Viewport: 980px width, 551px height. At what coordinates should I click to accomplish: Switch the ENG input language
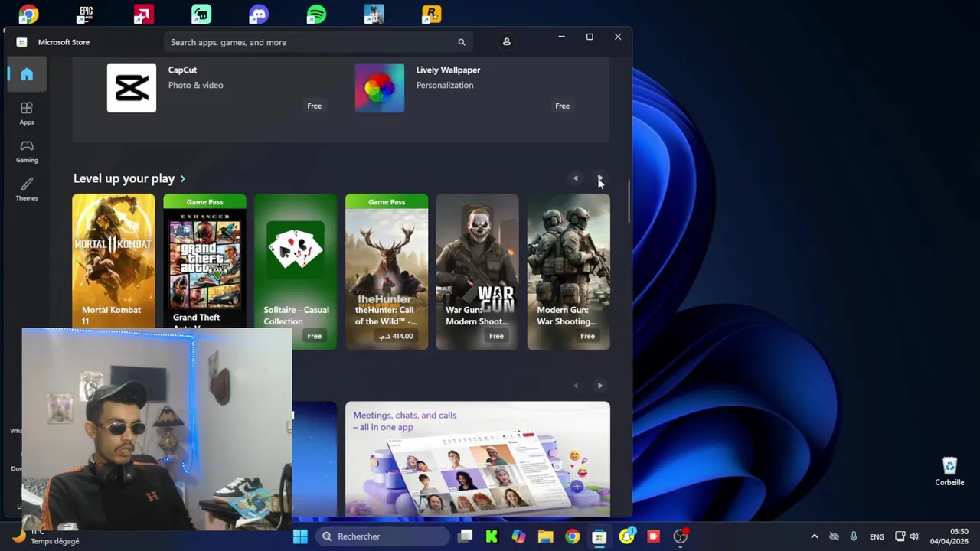877,536
